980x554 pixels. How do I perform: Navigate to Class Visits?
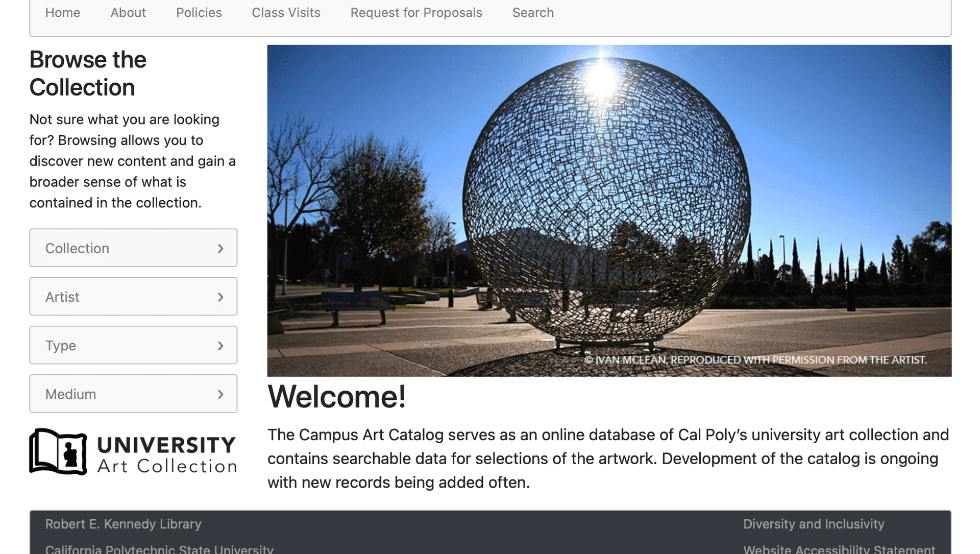(286, 12)
